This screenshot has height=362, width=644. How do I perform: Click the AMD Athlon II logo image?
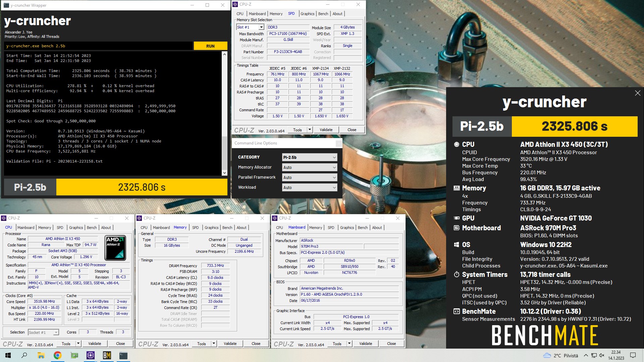pyautogui.click(x=115, y=248)
